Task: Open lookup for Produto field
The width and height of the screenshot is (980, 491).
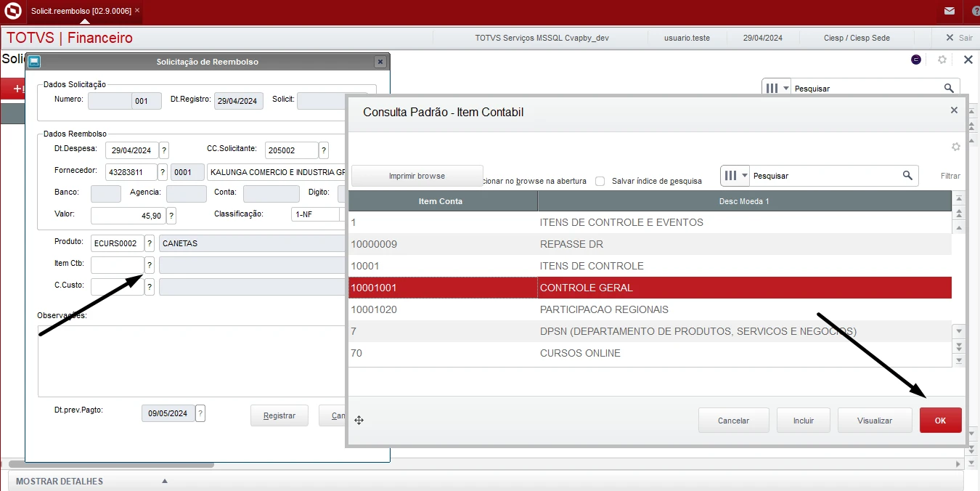Action: click(150, 243)
